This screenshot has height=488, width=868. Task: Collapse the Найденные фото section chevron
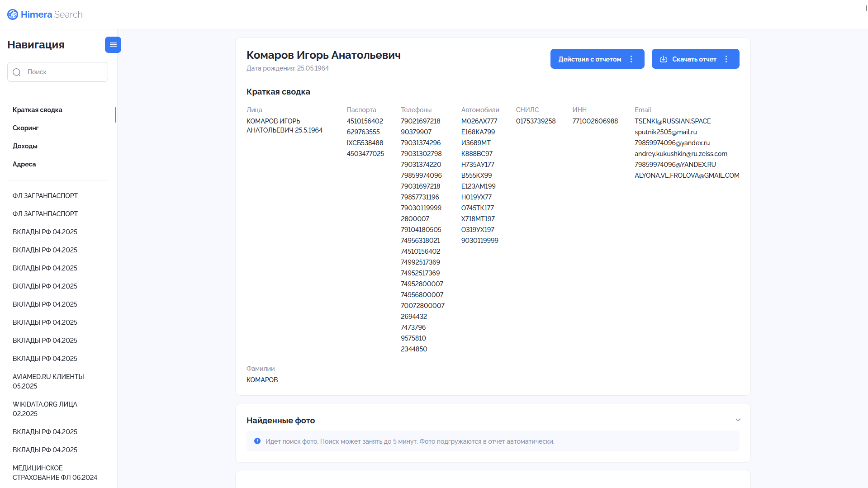click(738, 420)
